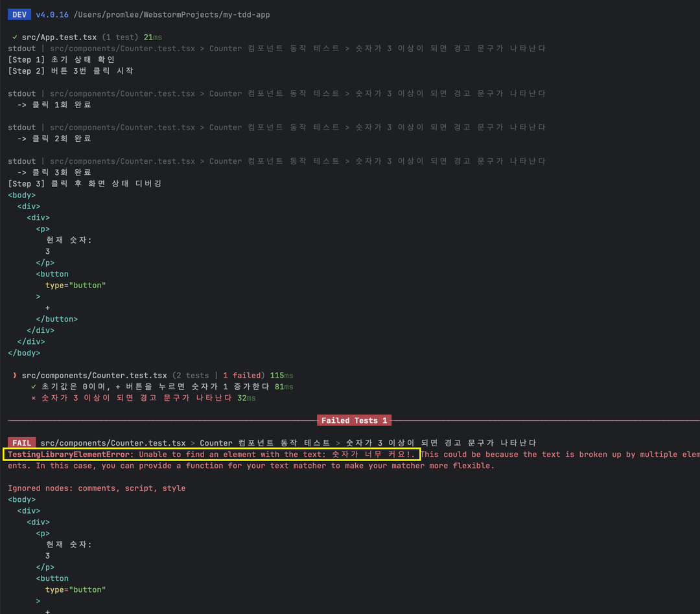Click the [Step 3] 클릭 후 화면 상태 디버깅 line
This screenshot has width=700, height=614.
[84, 183]
